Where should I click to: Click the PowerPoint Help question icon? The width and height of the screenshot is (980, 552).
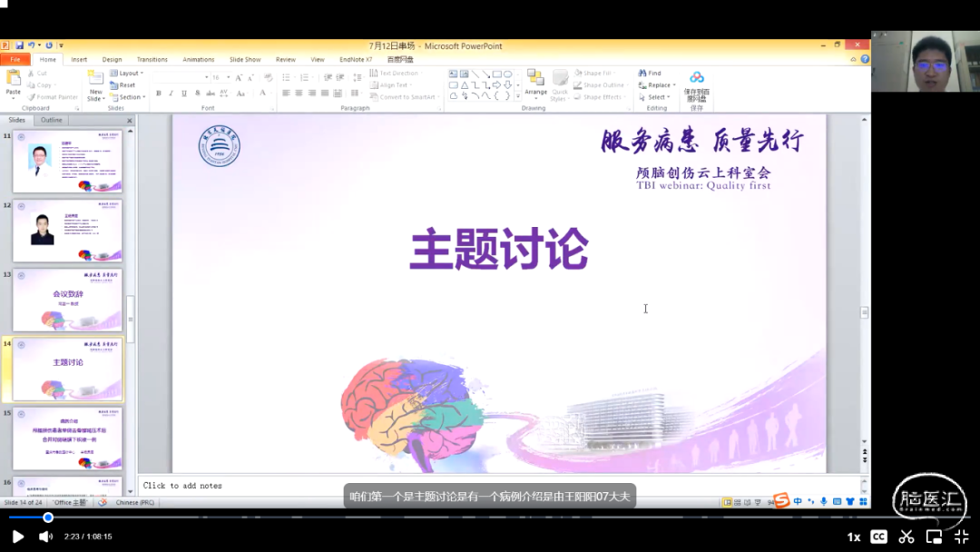coord(865,59)
